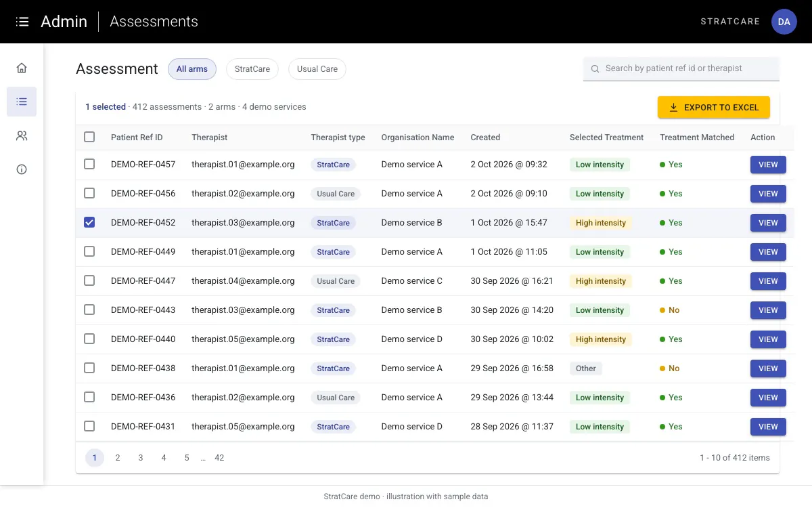Toggle the select-all header checkbox

[89, 137]
